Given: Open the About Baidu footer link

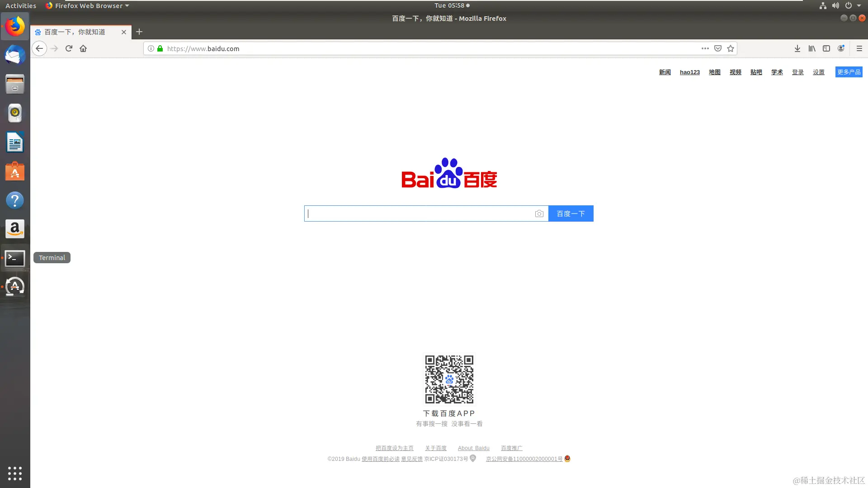Looking at the screenshot, I should (474, 448).
